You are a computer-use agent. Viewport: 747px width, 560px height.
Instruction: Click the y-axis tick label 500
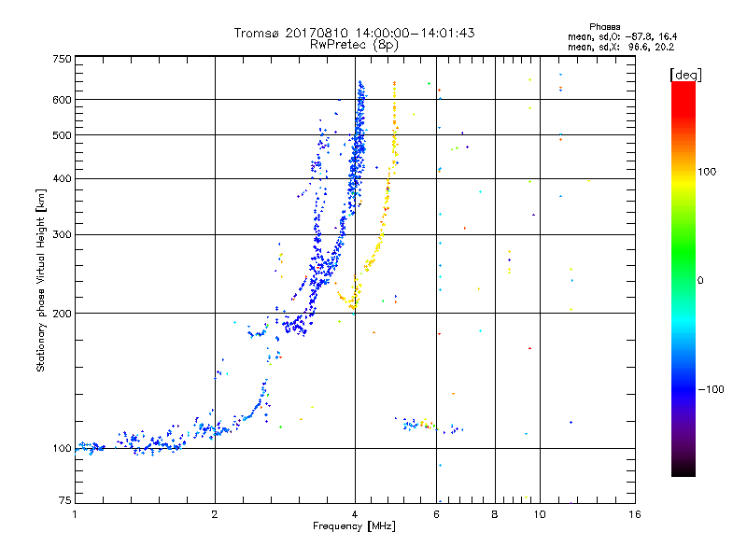63,135
